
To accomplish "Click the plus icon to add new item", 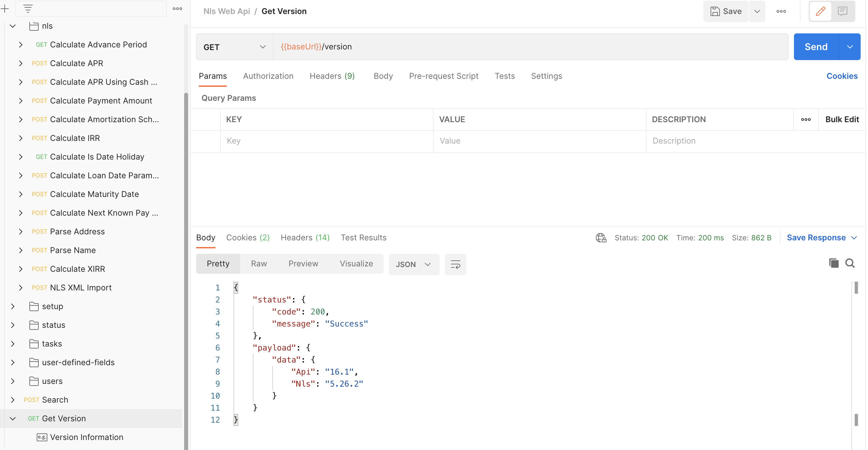I will pyautogui.click(x=5, y=8).
